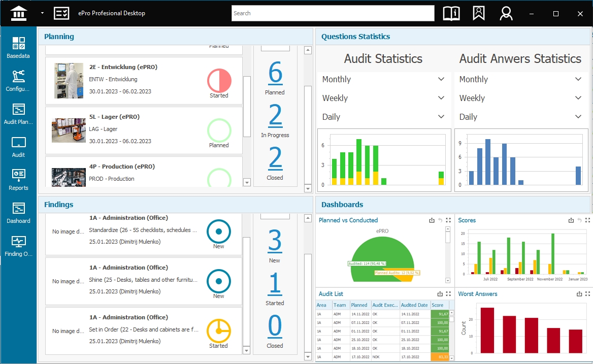Open the help book icon beside the search box
The image size is (593, 364).
click(x=451, y=13)
